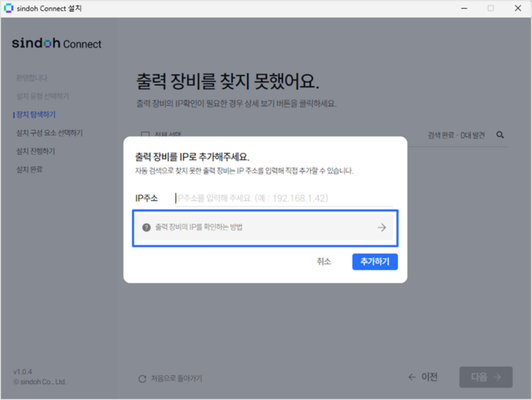532x400 pixels.
Task: Click the IP address input field
Action: tap(284, 198)
